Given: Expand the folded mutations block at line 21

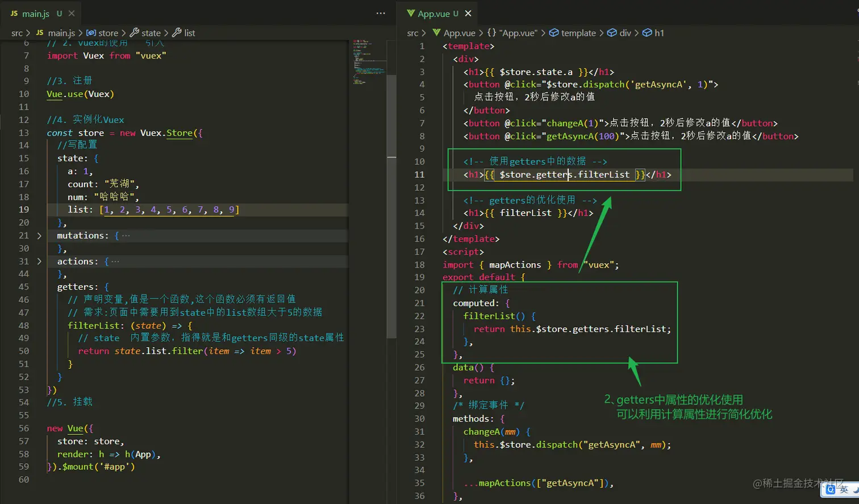Looking at the screenshot, I should click(39, 236).
